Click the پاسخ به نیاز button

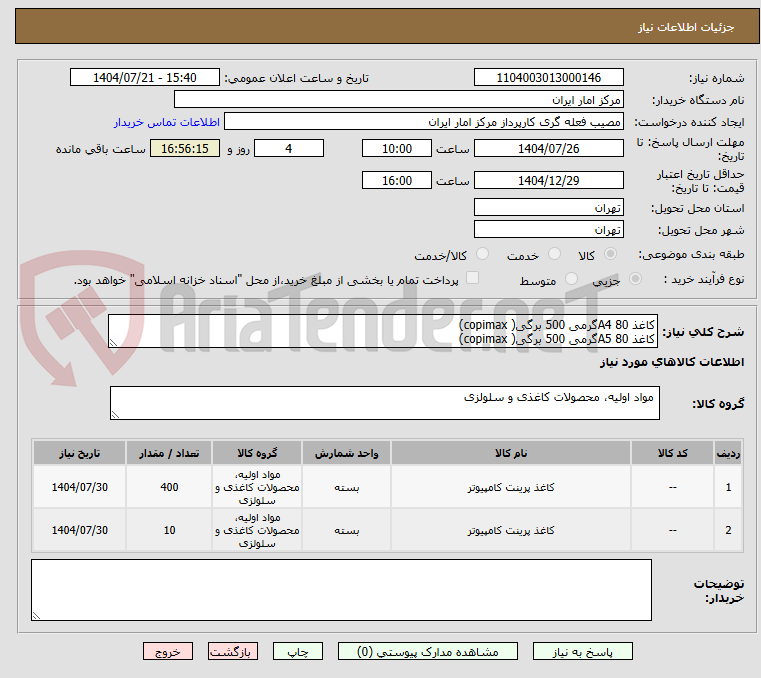tap(582, 651)
